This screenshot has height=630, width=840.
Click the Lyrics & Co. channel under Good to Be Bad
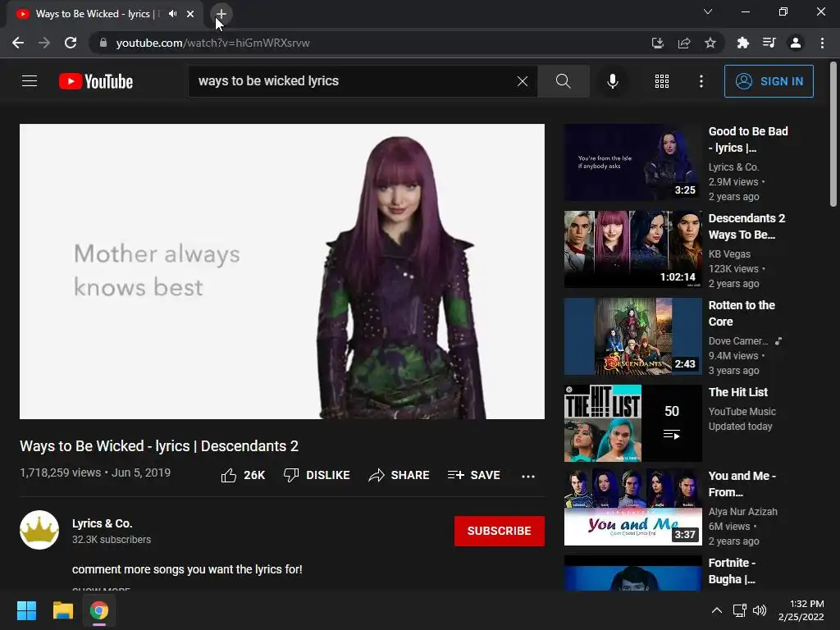tap(734, 167)
